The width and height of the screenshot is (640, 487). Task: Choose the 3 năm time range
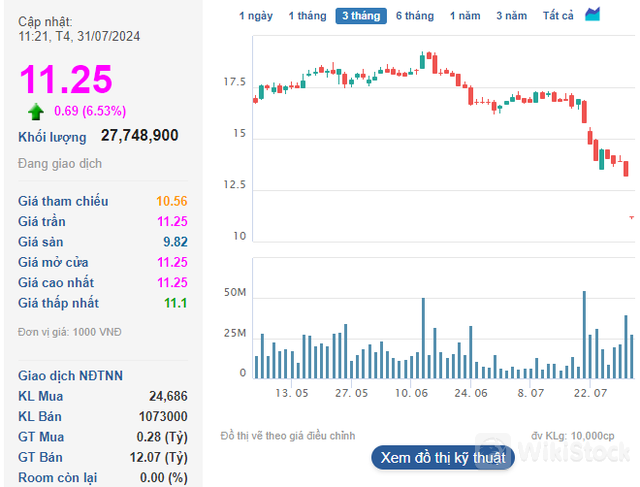click(x=511, y=16)
